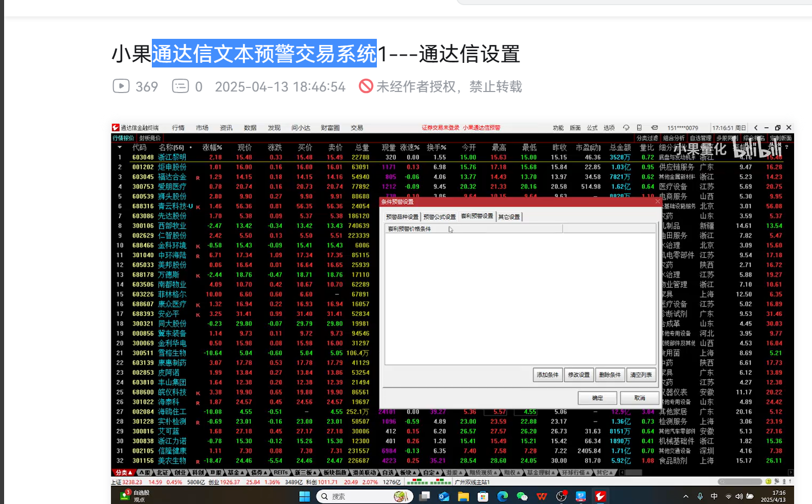
Task: Click the microphone icon in the system tray
Action: coord(700,496)
